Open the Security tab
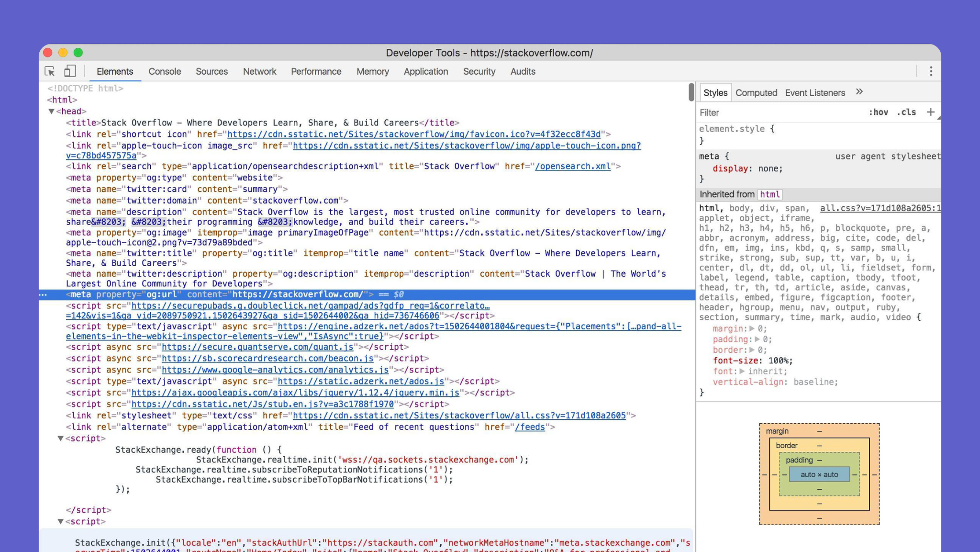Viewport: 980px width, 552px height. click(479, 71)
